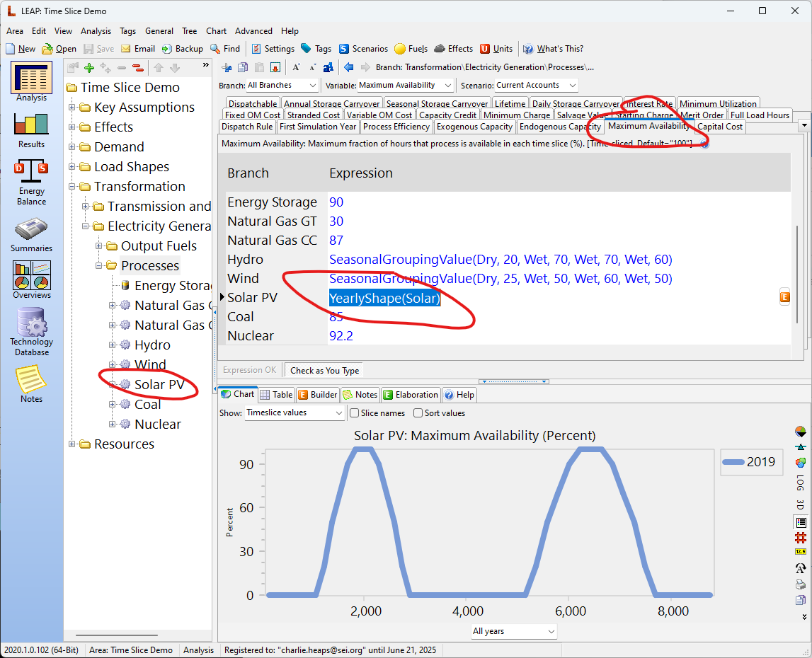812x658 pixels.
Task: Enable Sort values checkbox
Action: [x=418, y=413]
